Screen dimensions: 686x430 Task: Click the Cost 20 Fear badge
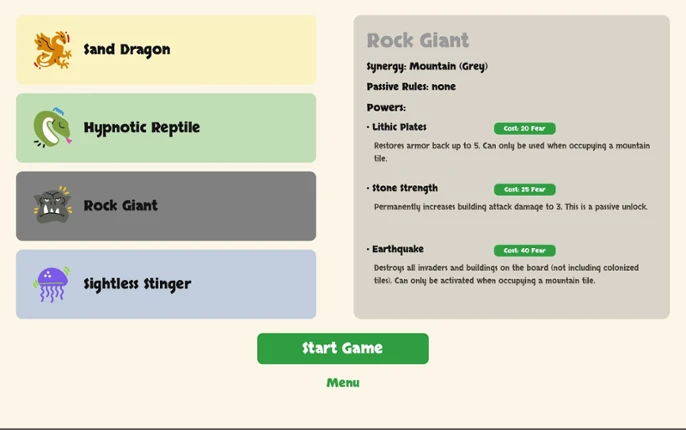pyautogui.click(x=525, y=129)
